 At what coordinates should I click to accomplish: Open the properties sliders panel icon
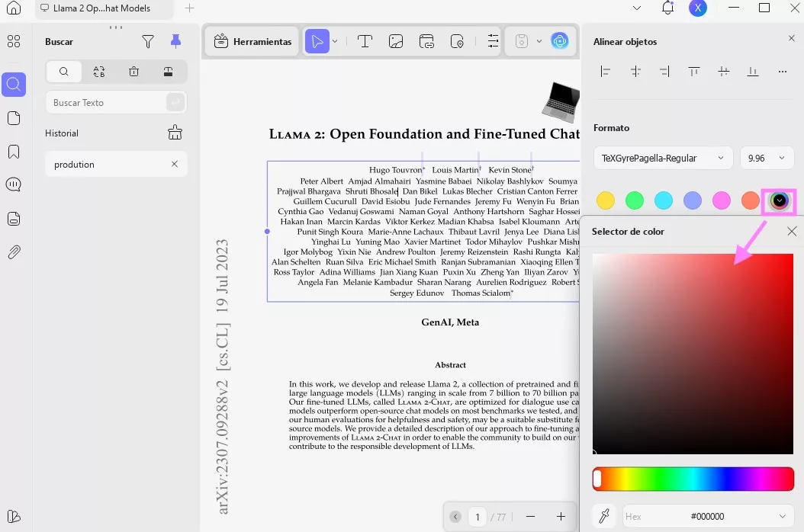(x=493, y=41)
